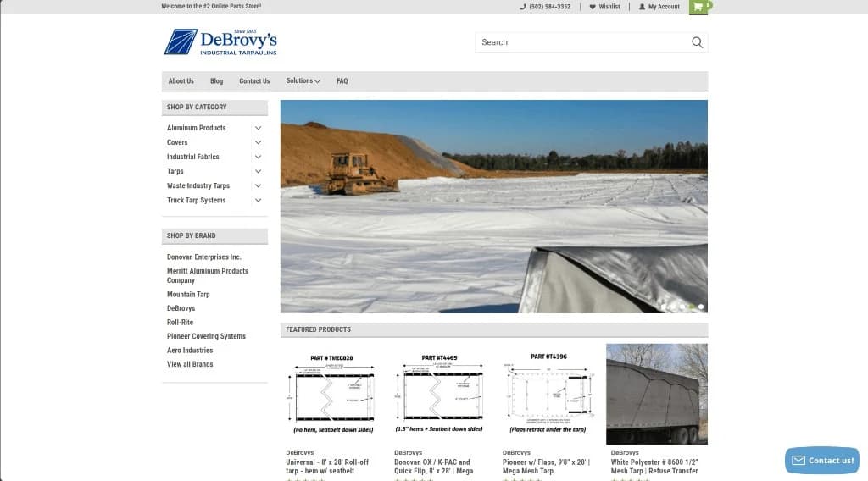The width and height of the screenshot is (868, 481).
Task: Open the Solutions dropdown menu
Action: point(303,80)
